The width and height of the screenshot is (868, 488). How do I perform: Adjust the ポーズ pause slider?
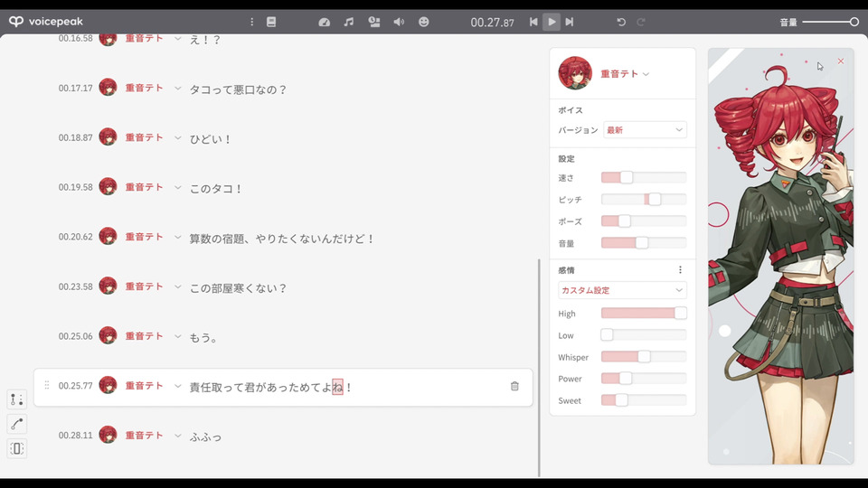click(644, 221)
